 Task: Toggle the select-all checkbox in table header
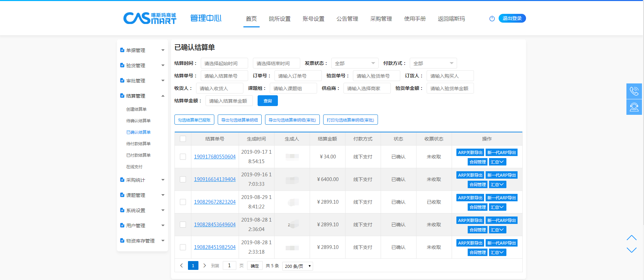tap(183, 139)
